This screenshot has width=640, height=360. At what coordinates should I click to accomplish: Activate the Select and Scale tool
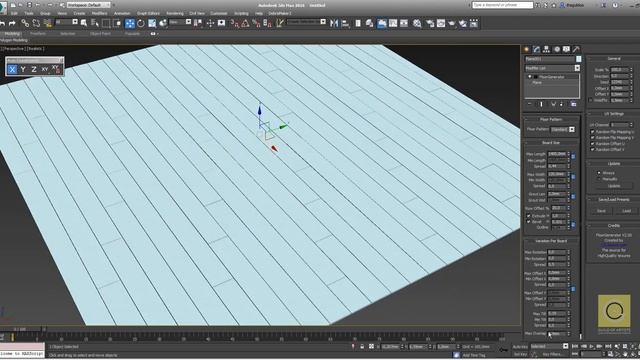coord(152,23)
